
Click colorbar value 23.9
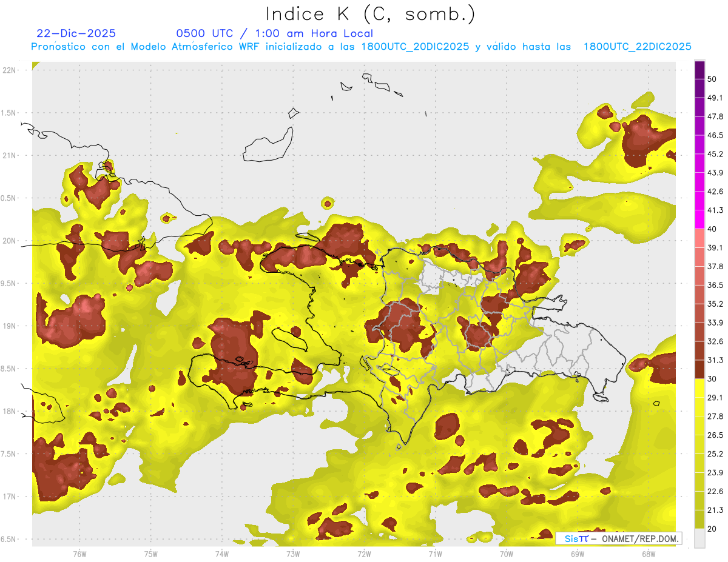pos(715,473)
